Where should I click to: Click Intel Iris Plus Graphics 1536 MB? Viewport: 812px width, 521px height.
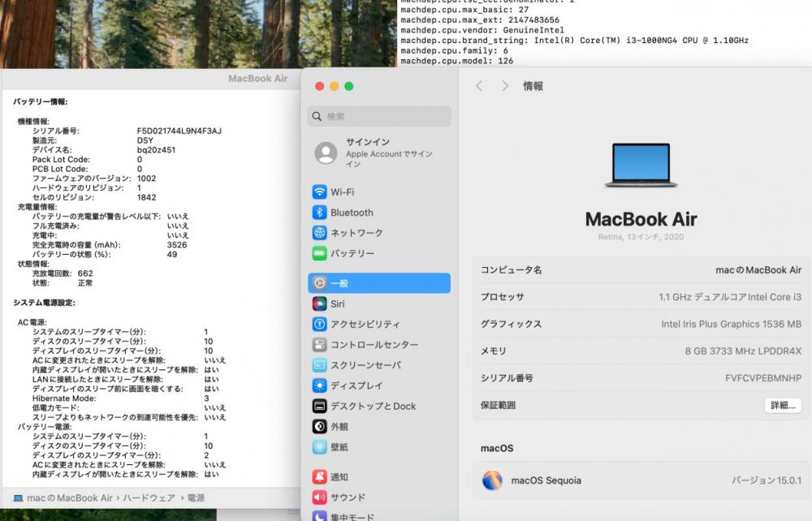tap(732, 324)
